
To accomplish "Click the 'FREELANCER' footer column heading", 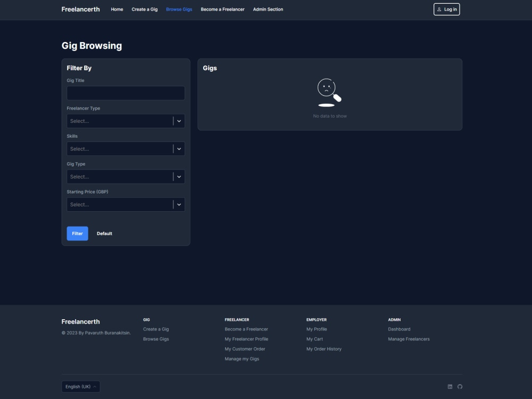I will coord(237,320).
